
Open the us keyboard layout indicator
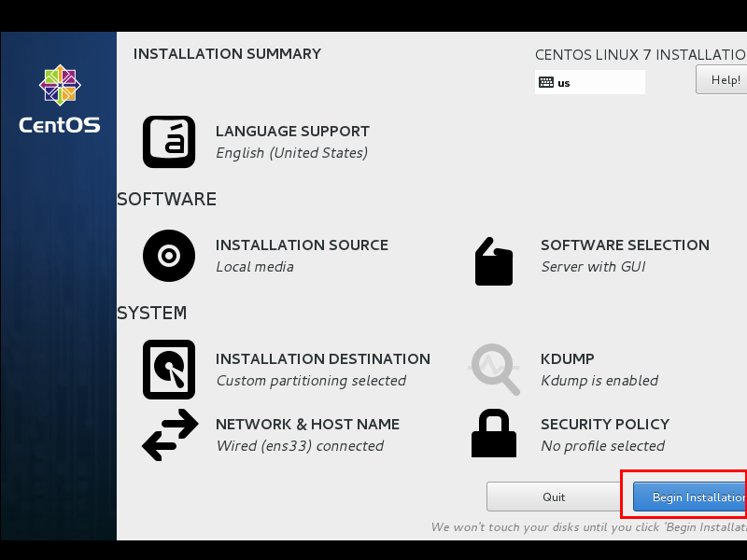click(590, 82)
